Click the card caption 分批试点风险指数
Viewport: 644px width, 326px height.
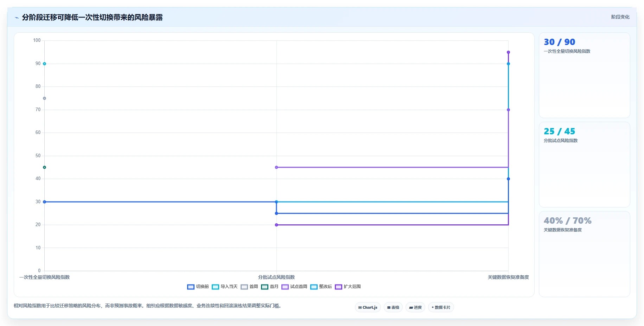click(561, 141)
